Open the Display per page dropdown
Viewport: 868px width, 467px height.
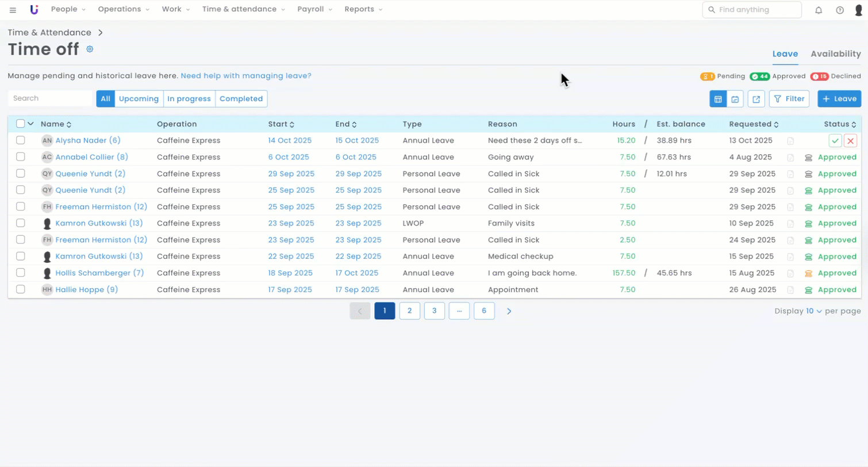click(x=813, y=311)
